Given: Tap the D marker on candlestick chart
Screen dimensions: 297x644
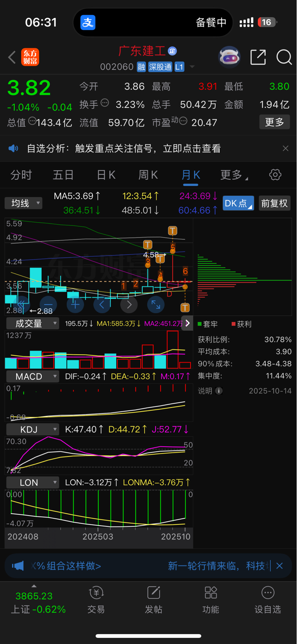Looking at the screenshot, I should [169, 294].
